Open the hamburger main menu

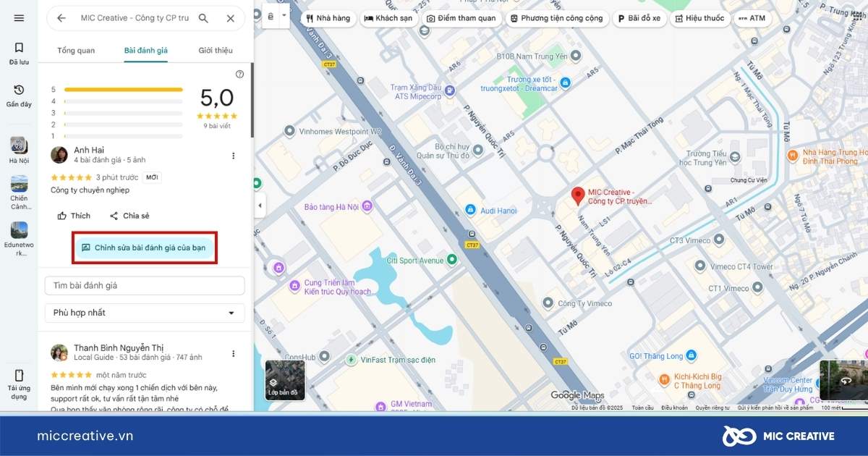point(19,18)
